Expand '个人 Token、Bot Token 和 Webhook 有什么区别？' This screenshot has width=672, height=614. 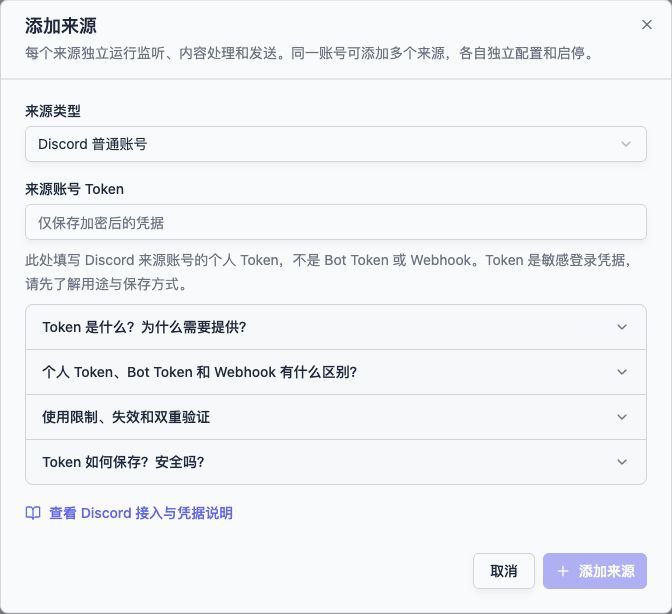point(336,372)
